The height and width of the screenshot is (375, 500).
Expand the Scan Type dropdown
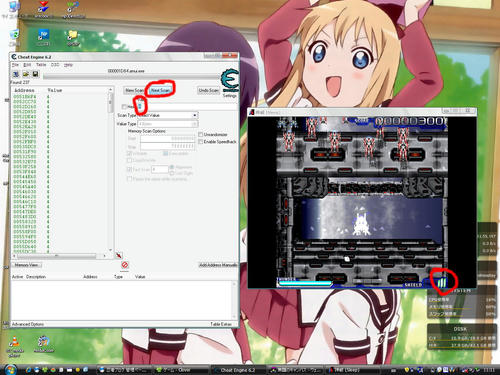tap(168, 115)
